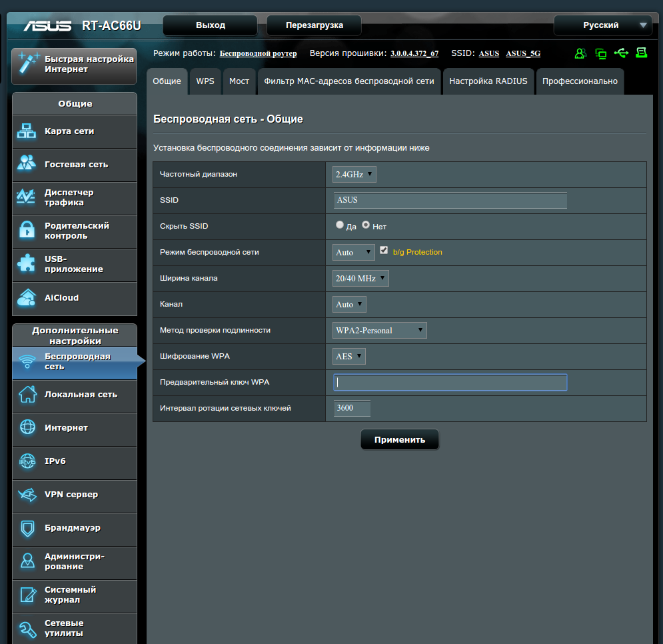663x644 pixels.
Task: Open Системный журнал menu entry
Action: click(x=75, y=597)
